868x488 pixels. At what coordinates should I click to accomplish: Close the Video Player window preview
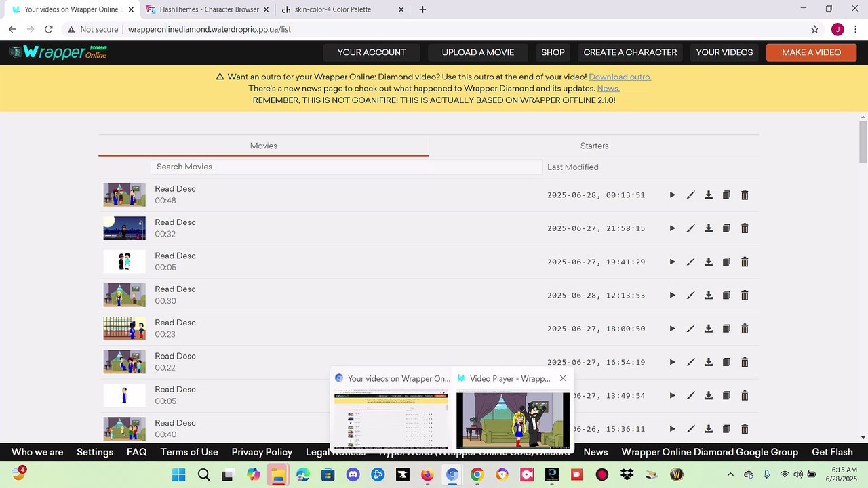point(563,378)
